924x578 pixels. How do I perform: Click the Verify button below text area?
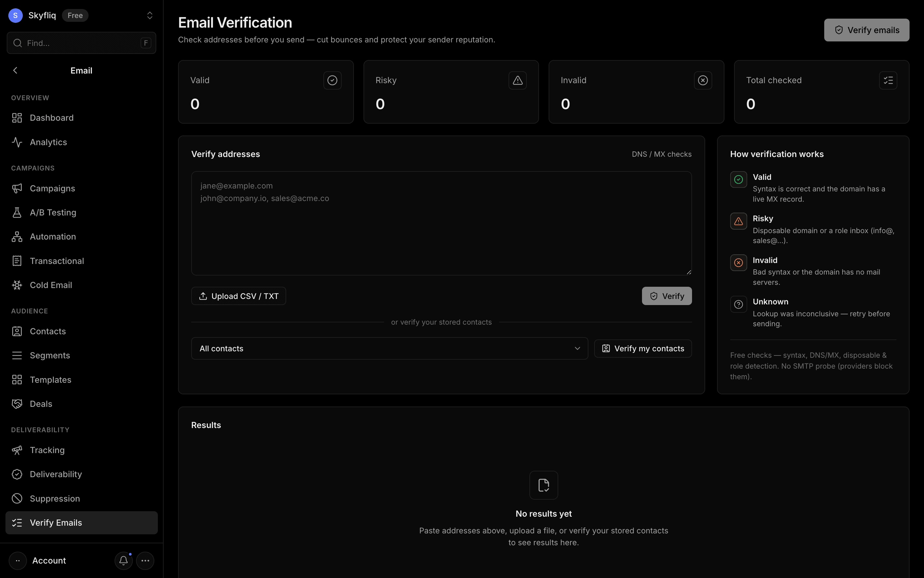(667, 296)
